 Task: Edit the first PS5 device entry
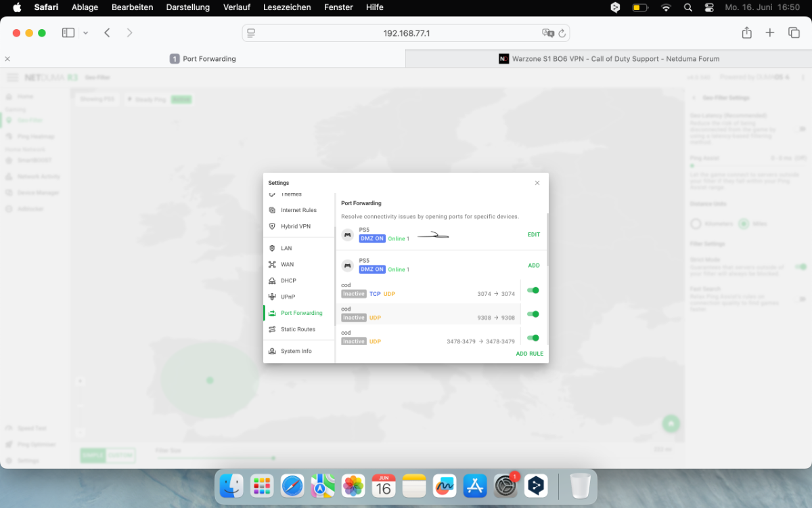tap(534, 234)
